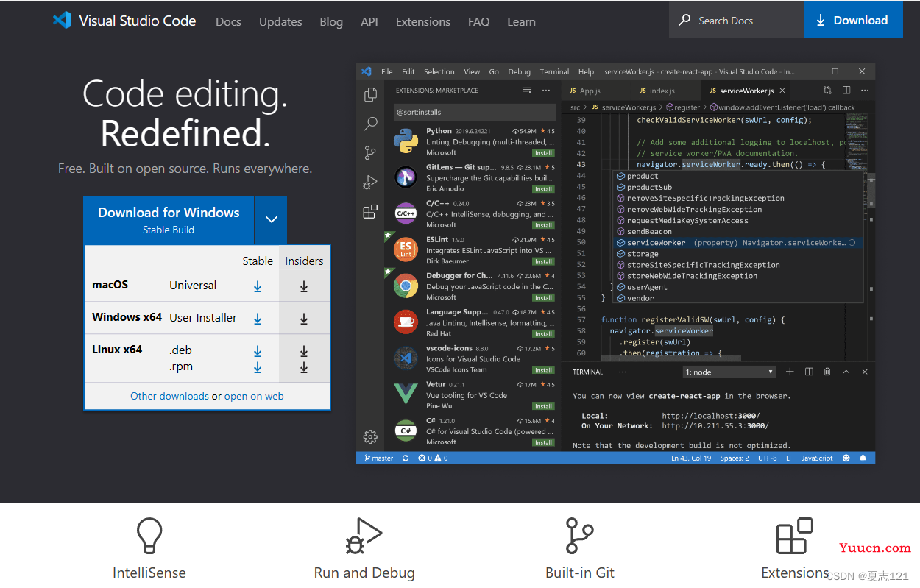Click the errors and warnings status item

pos(433,458)
